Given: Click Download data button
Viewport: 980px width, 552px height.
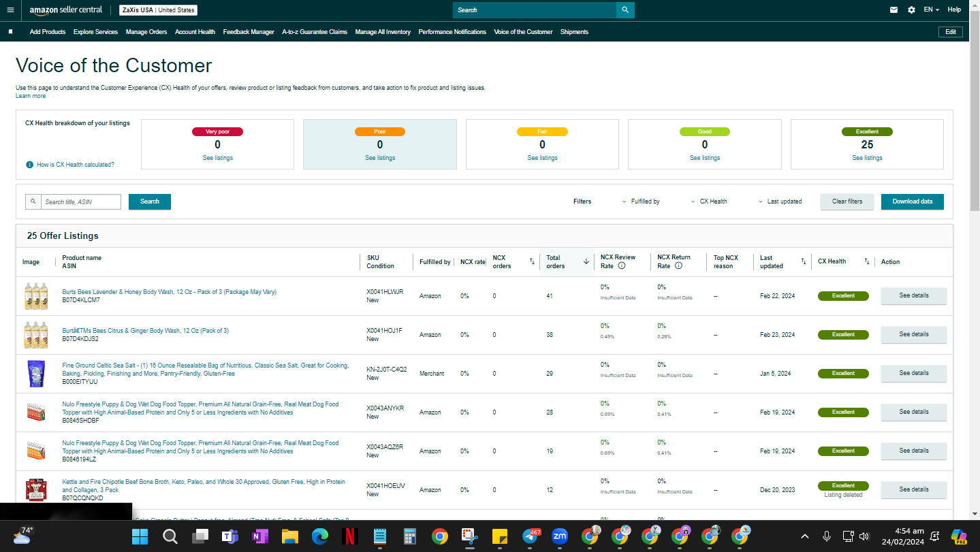Looking at the screenshot, I should (x=913, y=201).
